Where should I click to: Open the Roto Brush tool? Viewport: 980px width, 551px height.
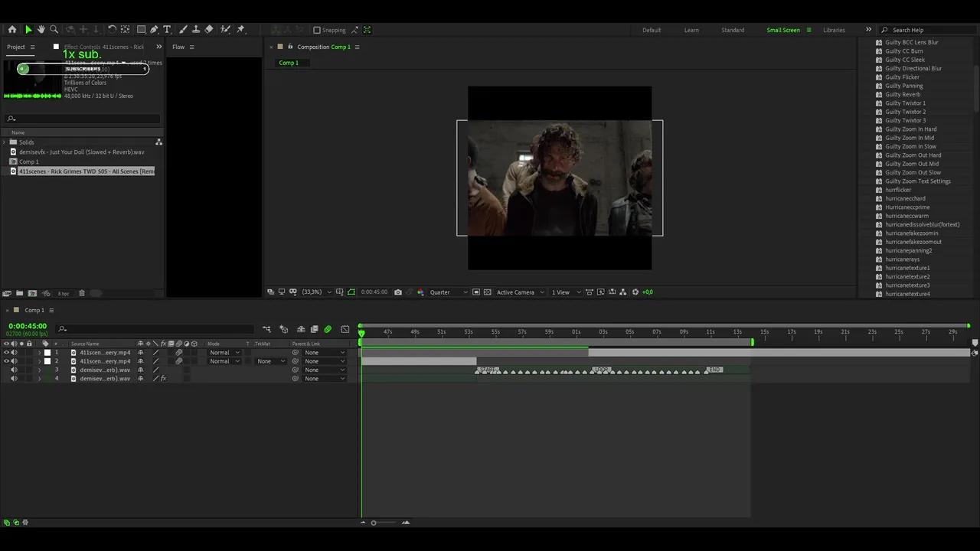click(225, 31)
